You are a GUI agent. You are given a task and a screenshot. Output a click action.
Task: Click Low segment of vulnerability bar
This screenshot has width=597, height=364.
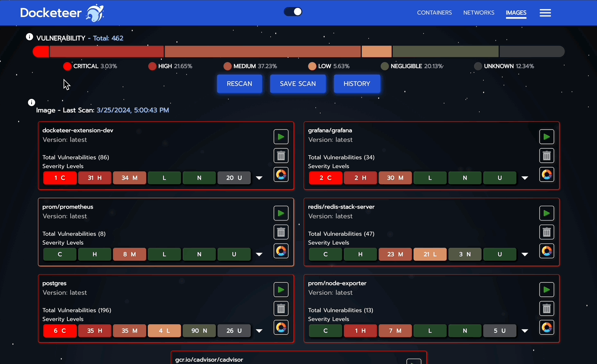click(377, 52)
